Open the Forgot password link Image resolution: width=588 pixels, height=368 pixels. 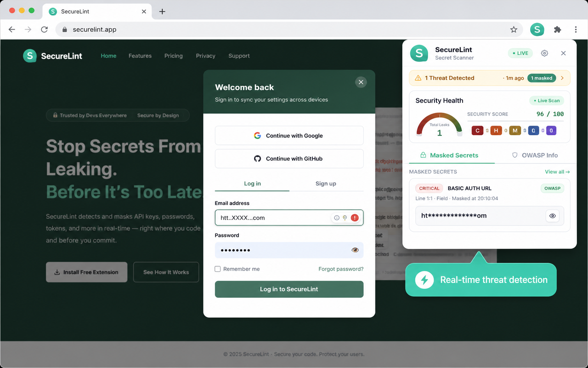341,269
